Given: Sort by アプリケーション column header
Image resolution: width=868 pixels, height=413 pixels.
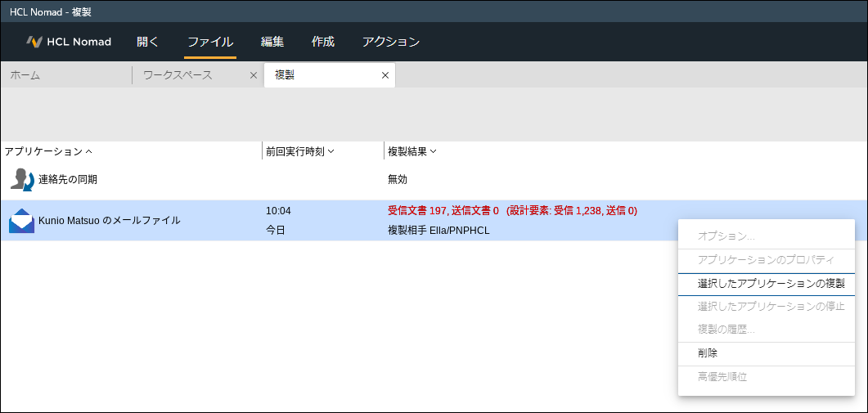Looking at the screenshot, I should (49, 151).
